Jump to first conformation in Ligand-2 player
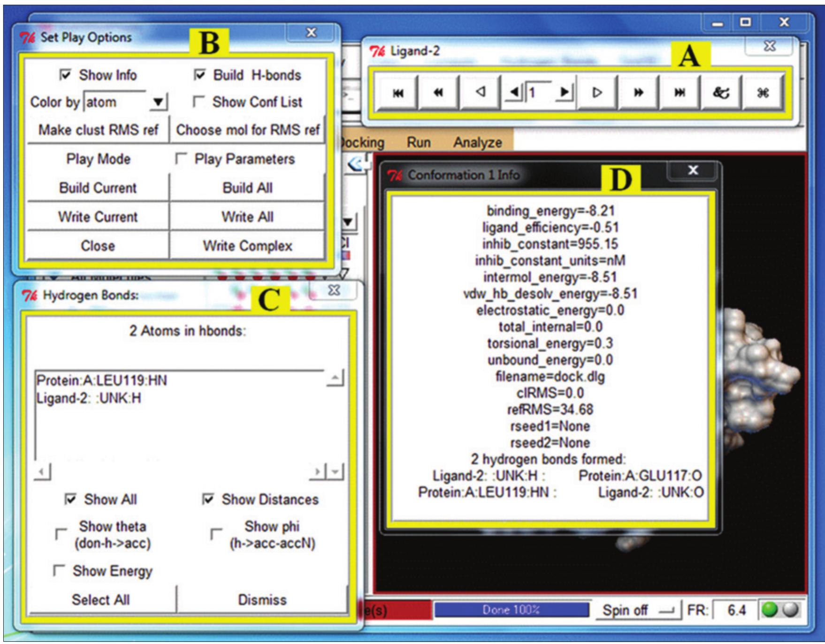825x644 pixels. pyautogui.click(x=397, y=93)
